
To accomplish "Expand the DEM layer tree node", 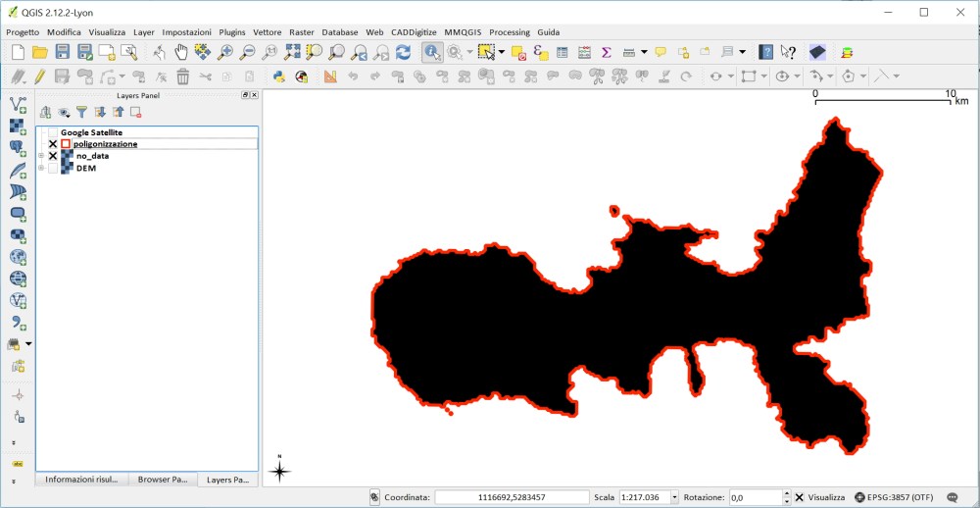I will tap(41, 168).
